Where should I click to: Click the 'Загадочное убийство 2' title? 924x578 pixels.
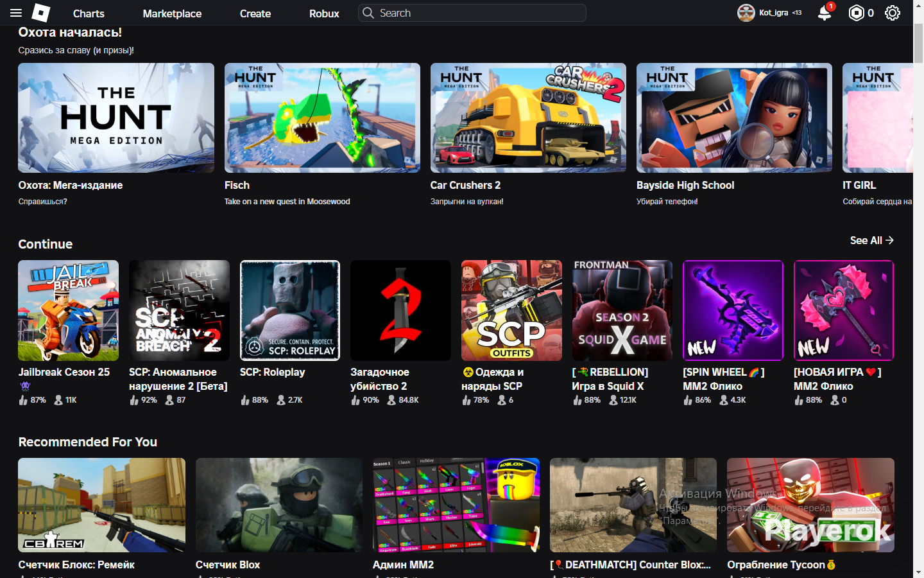tap(380, 379)
